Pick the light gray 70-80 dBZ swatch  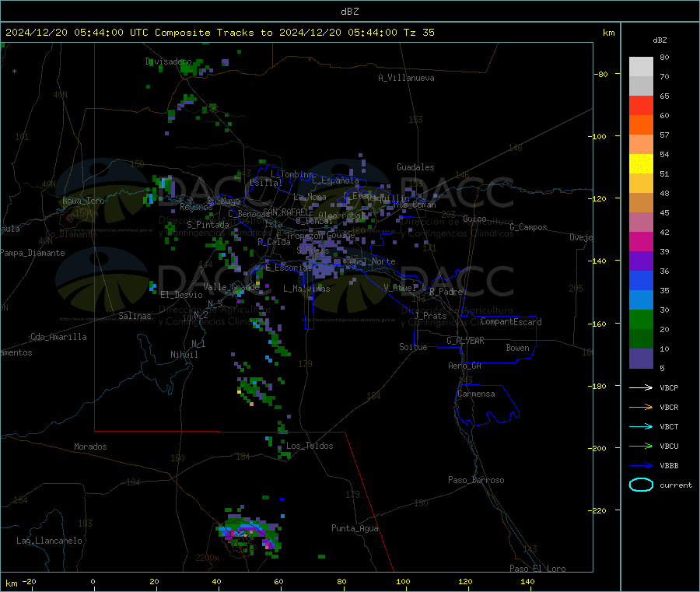(x=641, y=67)
